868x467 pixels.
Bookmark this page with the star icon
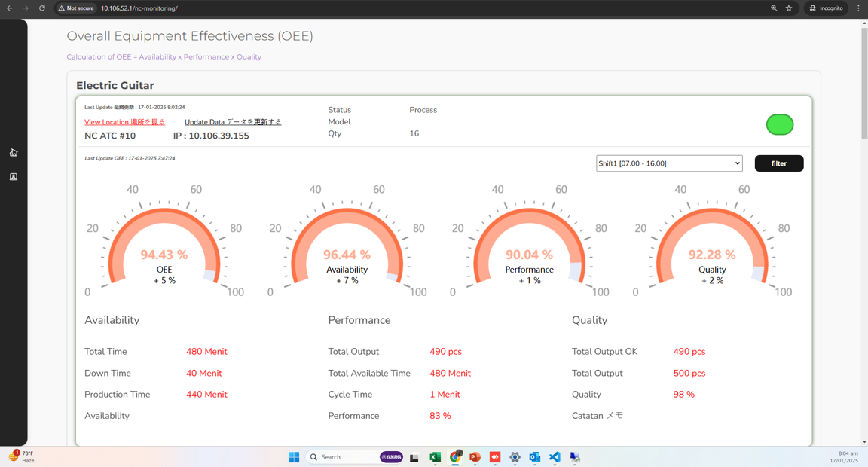789,8
